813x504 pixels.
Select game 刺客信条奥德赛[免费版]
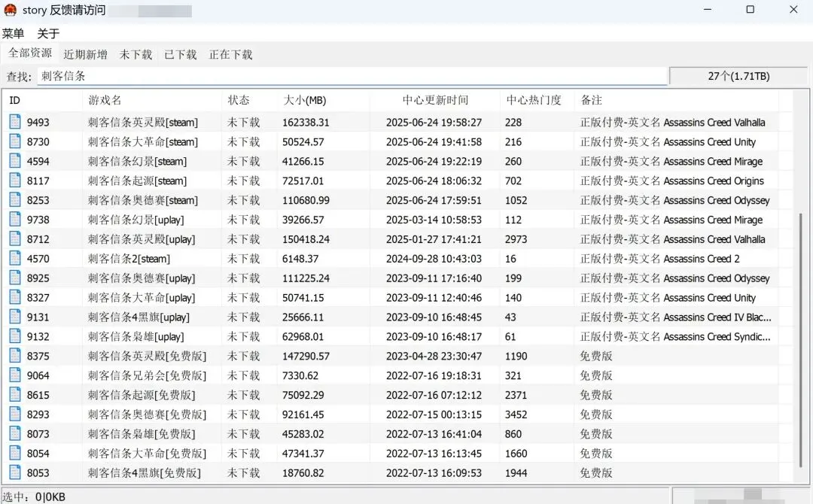click(x=147, y=414)
